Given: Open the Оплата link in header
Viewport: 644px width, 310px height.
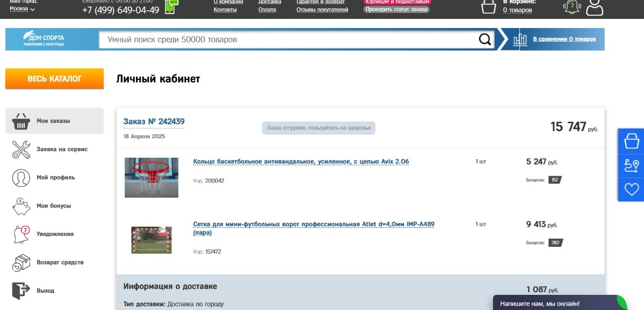Looking at the screenshot, I should pos(267,10).
